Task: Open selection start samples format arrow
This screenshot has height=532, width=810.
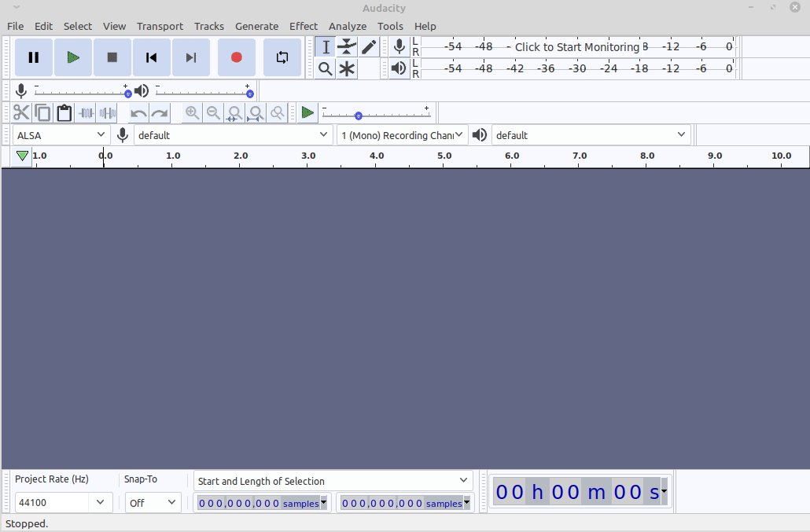Action: (324, 502)
